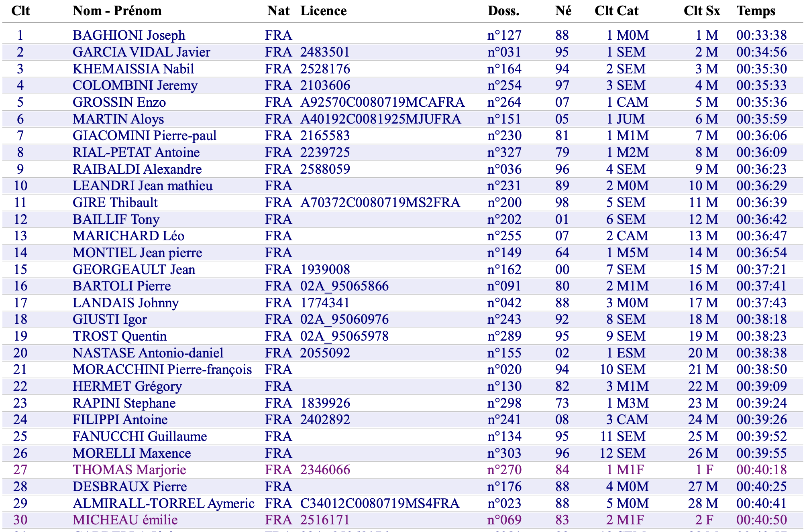Click the "Clt Sx" column header

701,11
